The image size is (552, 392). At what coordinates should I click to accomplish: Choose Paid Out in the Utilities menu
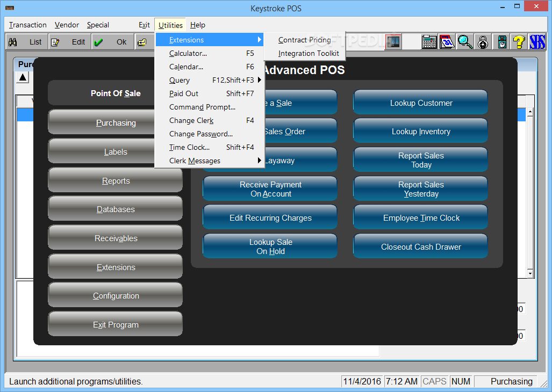(x=210, y=93)
